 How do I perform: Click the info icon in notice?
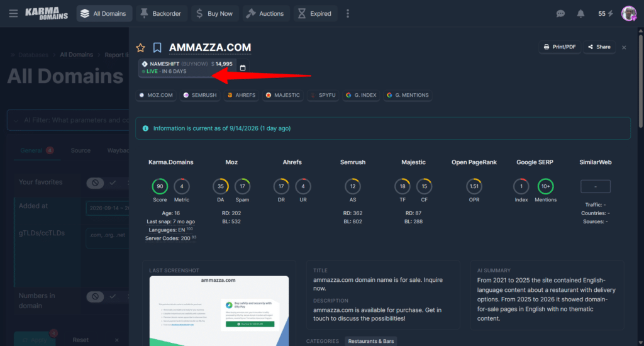145,128
